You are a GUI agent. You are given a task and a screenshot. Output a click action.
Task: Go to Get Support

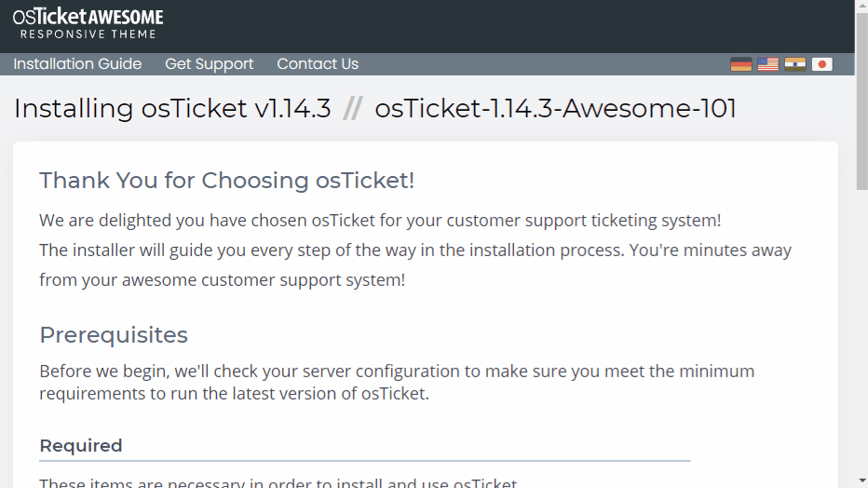(210, 64)
